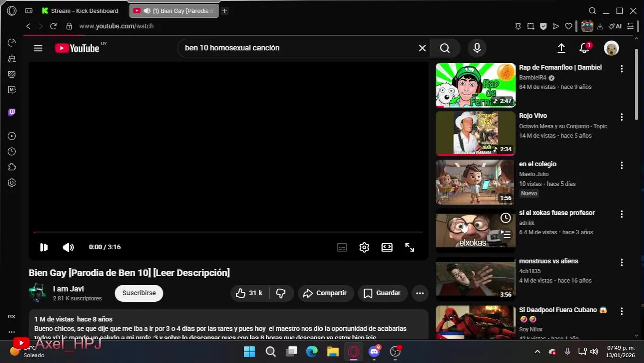Screen dimensions: 644x363
Task: Open the Windows Start menu
Action: pyautogui.click(x=249, y=352)
